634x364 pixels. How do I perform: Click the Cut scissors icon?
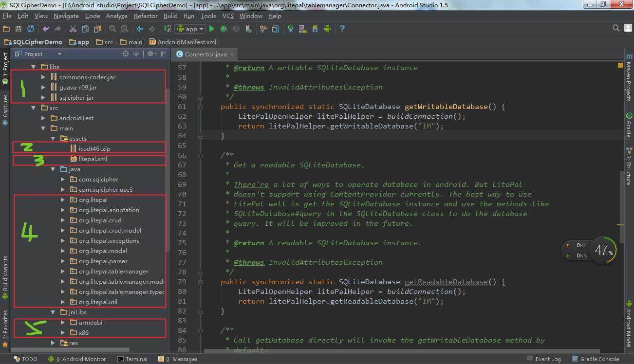73,29
